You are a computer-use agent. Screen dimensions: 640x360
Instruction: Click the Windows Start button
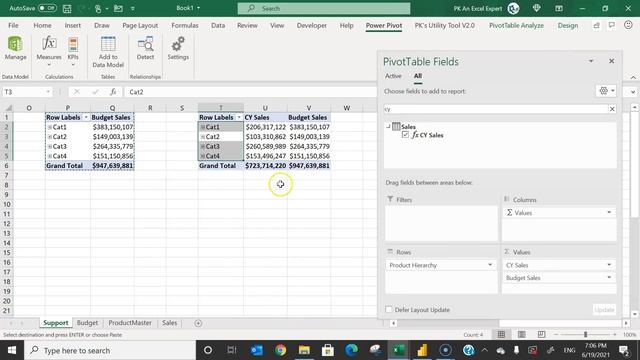pyautogui.click(x=12, y=350)
